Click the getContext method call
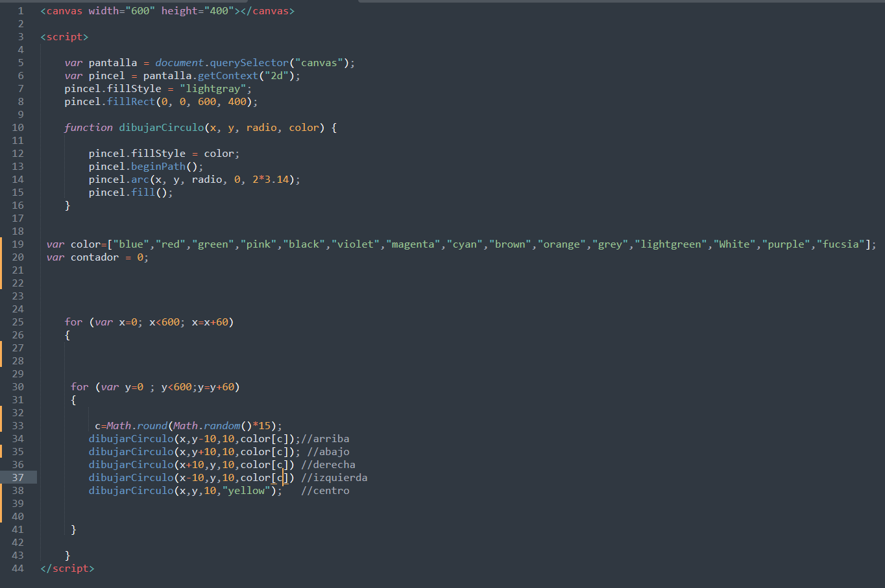Image resolution: width=885 pixels, height=588 pixels. [228, 76]
